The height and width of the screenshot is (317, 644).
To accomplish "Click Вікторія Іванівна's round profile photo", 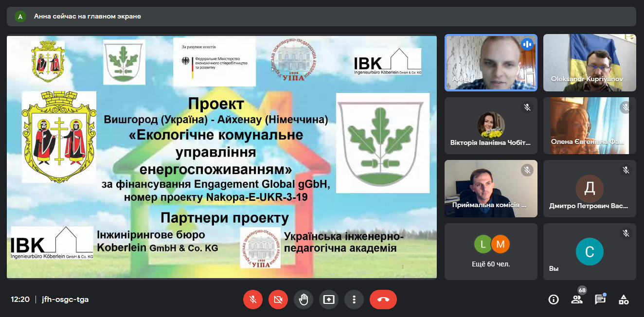I will [491, 125].
